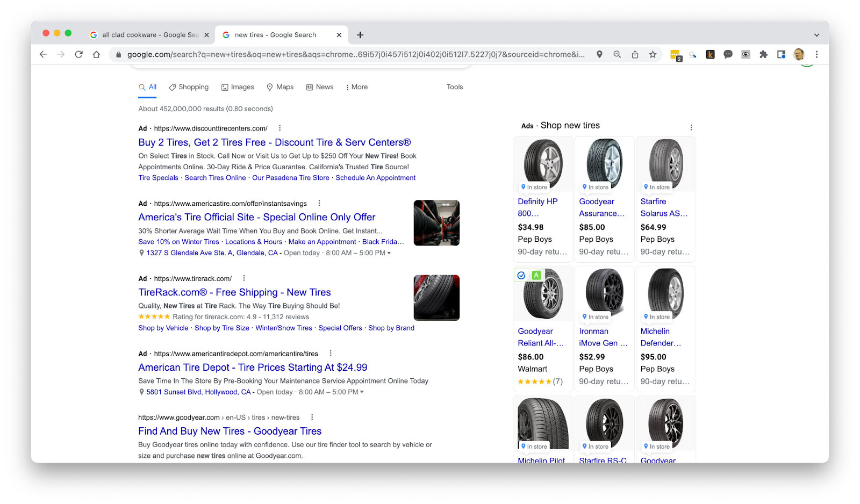The image size is (860, 504).
Task: Switch to the 'all clad cookware' tab
Action: point(150,35)
